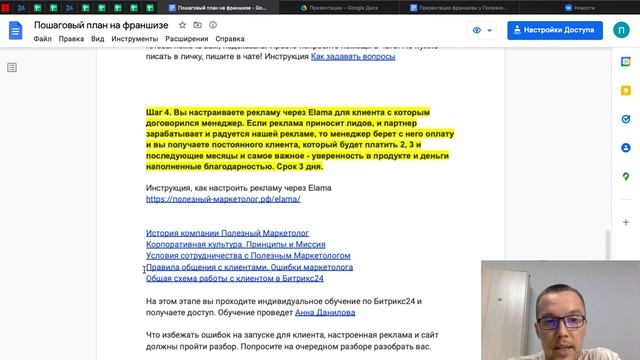
Task: Open link Правила общения с клиентами
Action: coord(249,267)
